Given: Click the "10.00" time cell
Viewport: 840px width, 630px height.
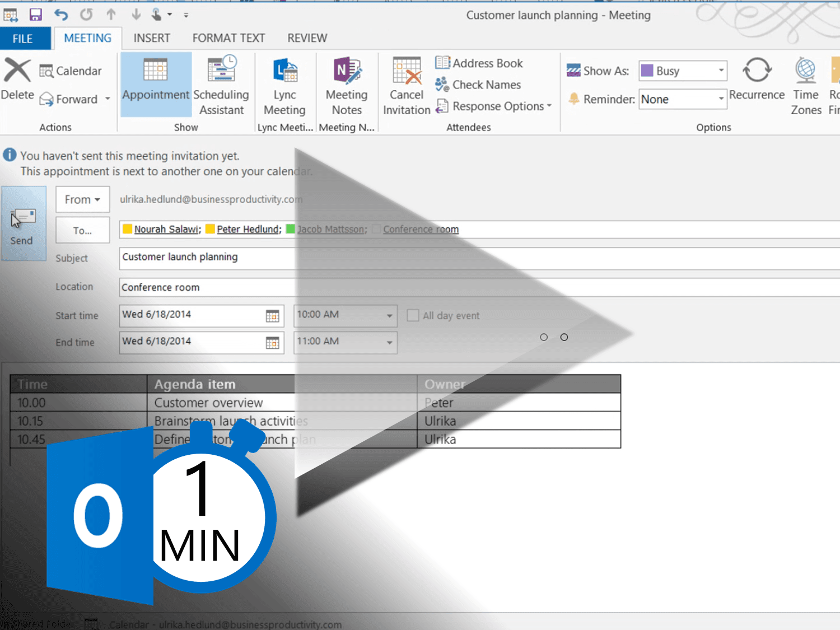Looking at the screenshot, I should pos(78,403).
